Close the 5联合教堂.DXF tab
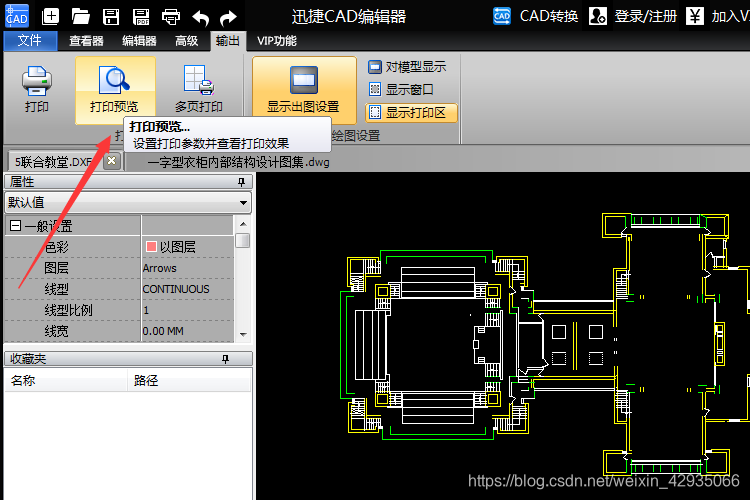The width and height of the screenshot is (750, 500). coord(111,161)
